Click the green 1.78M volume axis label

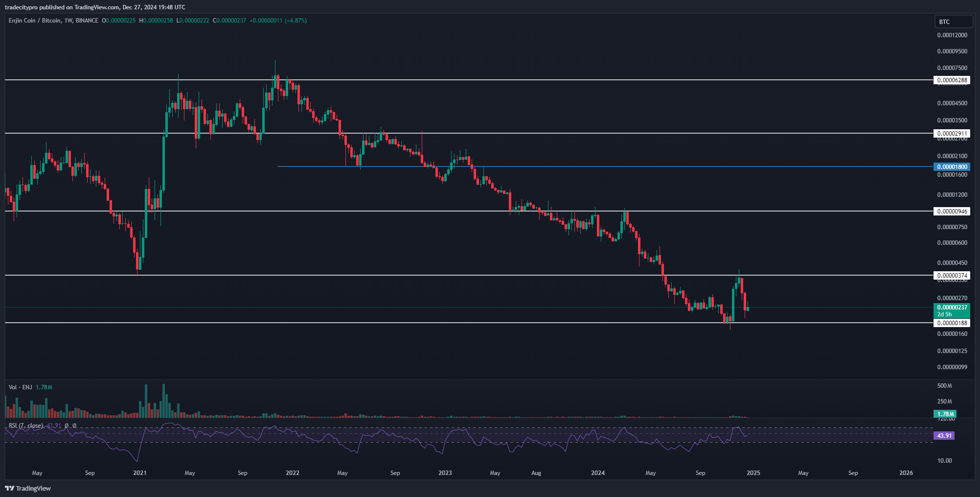[945, 414]
